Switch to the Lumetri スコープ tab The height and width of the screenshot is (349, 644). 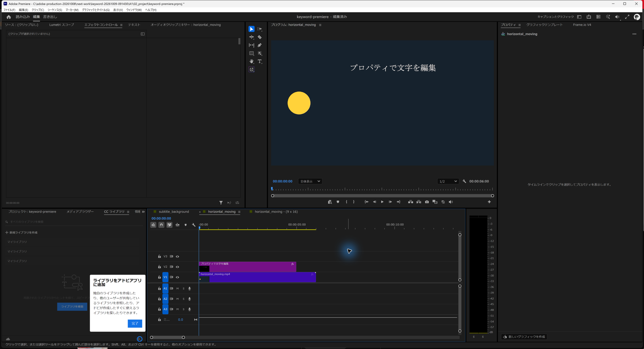coord(62,25)
